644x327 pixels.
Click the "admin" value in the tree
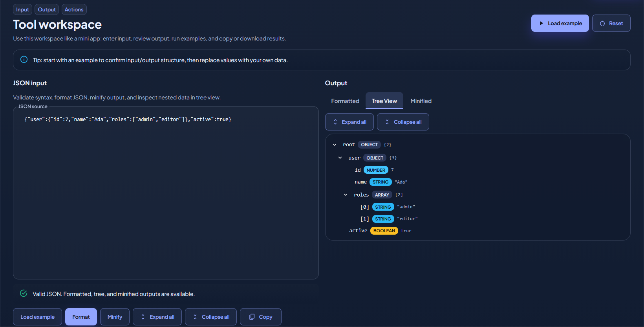tap(406, 207)
